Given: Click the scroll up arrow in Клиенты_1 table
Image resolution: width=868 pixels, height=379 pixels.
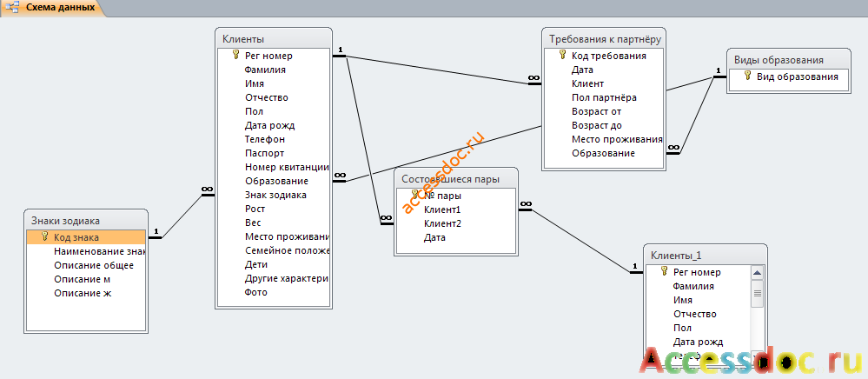Looking at the screenshot, I should [x=758, y=273].
